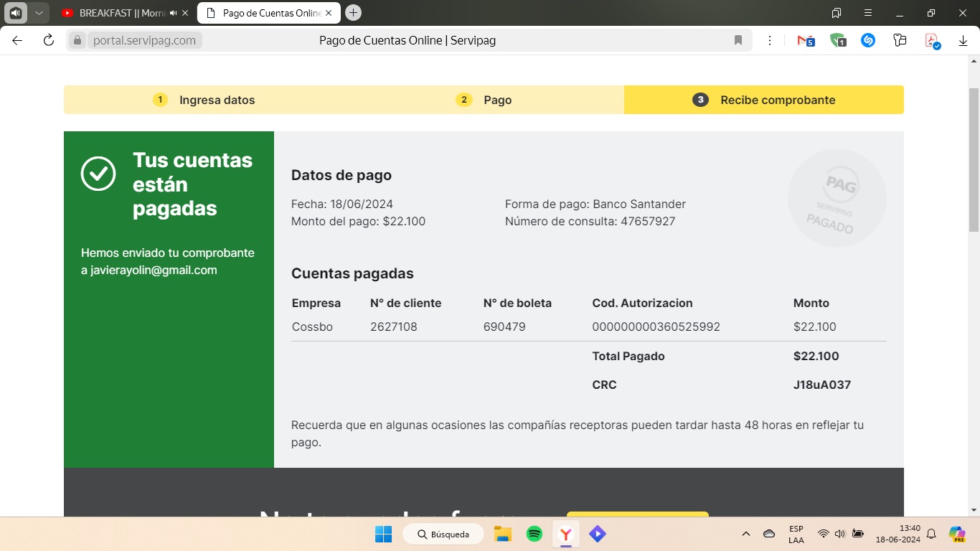Open the Gmail extension icon

[806, 41]
